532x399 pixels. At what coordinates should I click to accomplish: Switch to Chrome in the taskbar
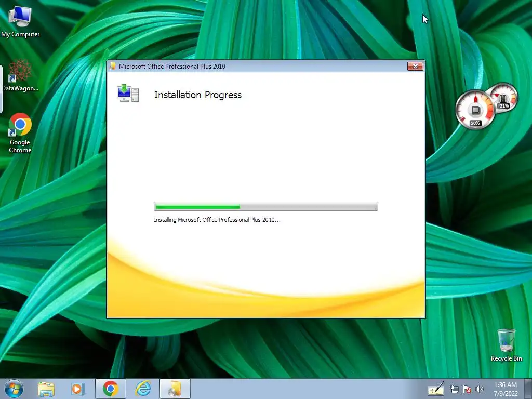click(111, 389)
